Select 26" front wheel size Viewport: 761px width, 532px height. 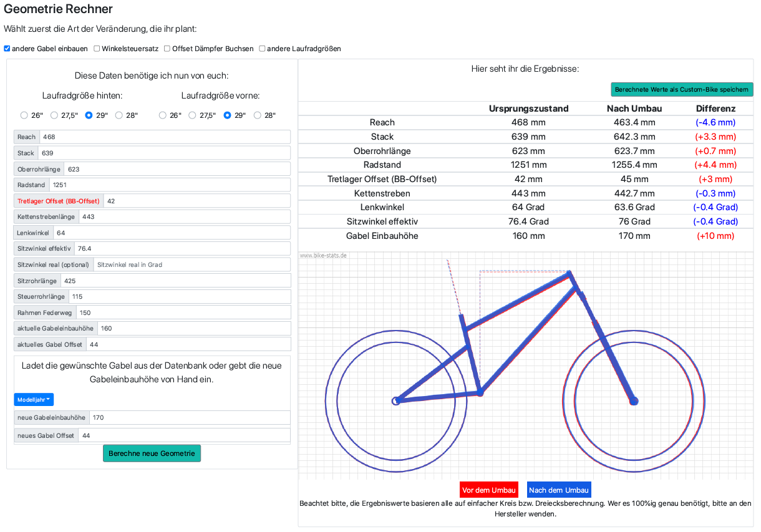[163, 115]
